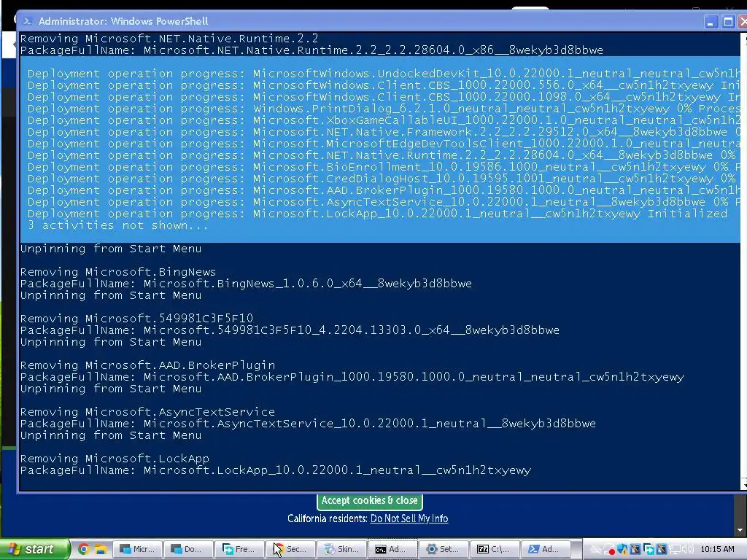Click the AsyncTextService deployment progress line
This screenshot has width=747, height=560.
point(384,203)
